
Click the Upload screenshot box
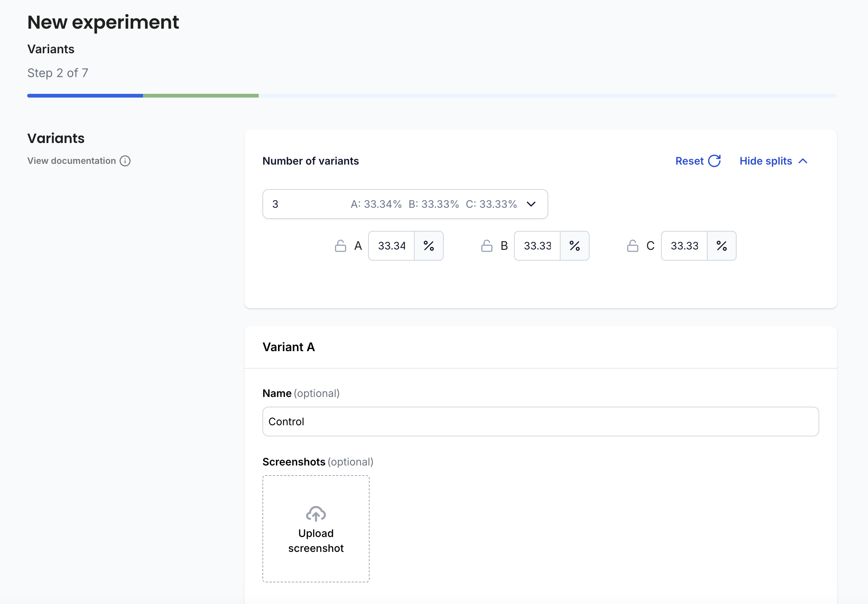coord(316,529)
